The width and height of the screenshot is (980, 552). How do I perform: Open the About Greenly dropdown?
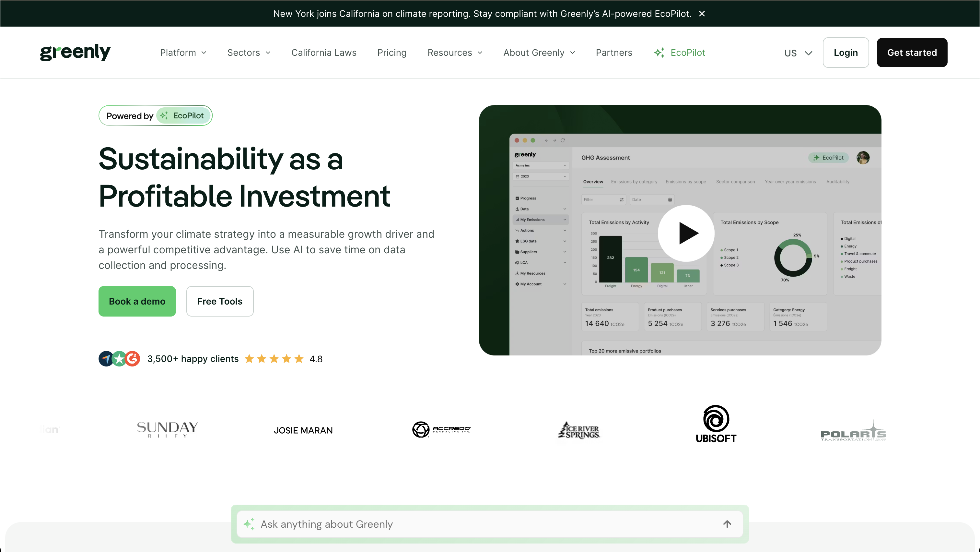(539, 53)
